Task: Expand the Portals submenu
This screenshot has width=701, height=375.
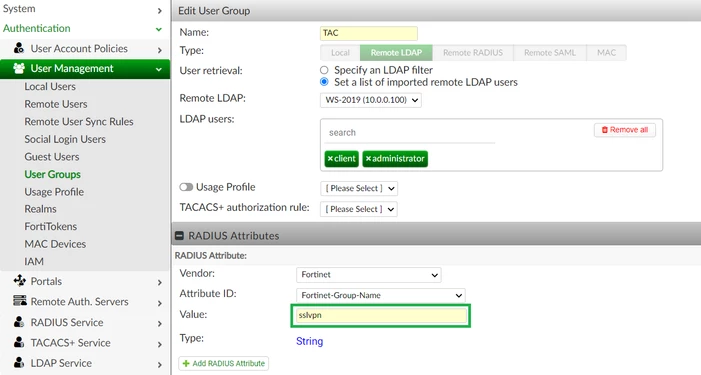Action: pyautogui.click(x=160, y=282)
